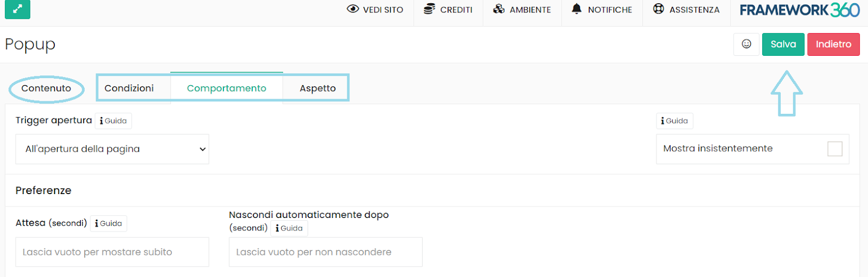Click the Ambiente cubes icon
Image resolution: width=868 pixels, height=277 pixels.
click(x=499, y=9)
